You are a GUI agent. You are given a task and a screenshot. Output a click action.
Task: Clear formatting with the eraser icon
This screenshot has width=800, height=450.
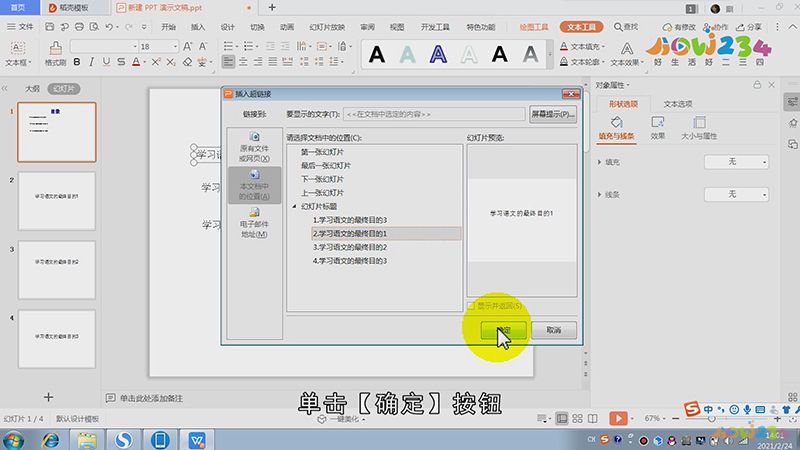point(187,62)
